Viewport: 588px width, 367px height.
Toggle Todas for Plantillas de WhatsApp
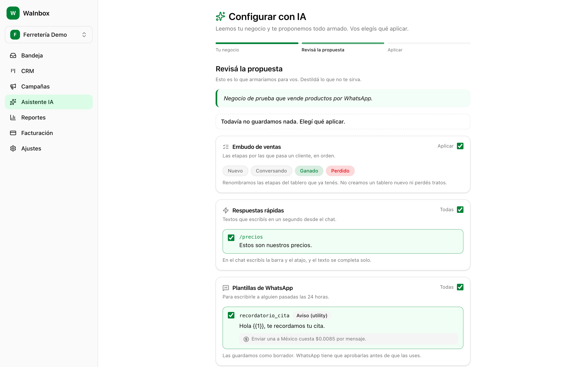460,287
